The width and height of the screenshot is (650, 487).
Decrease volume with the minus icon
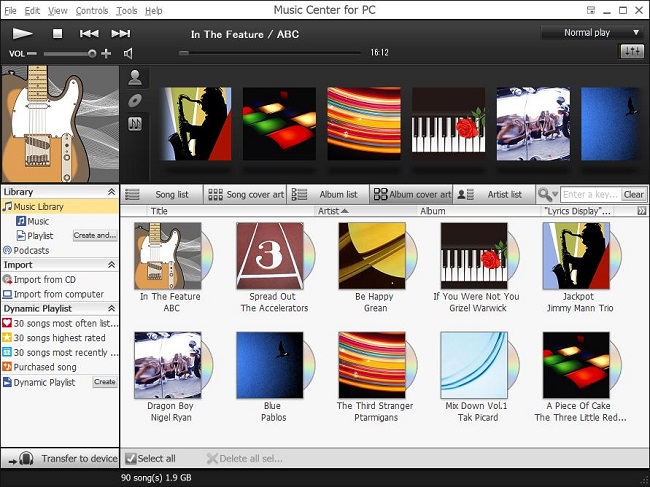coord(32,53)
